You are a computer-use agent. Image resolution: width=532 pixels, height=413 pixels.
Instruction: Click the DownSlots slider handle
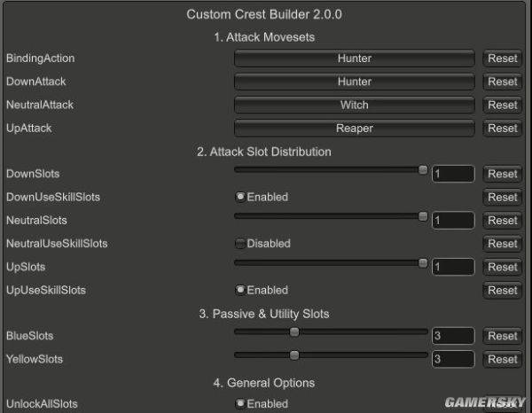(x=423, y=170)
